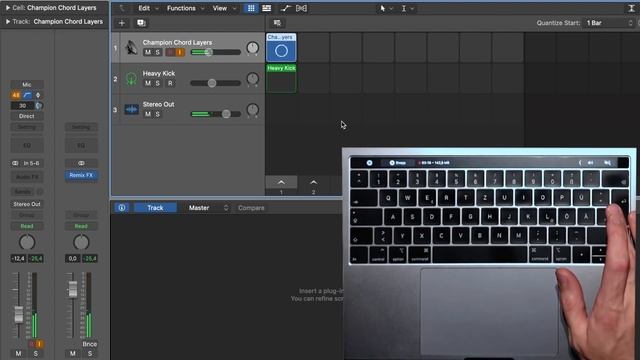Click the flex/catch icon beside the automation button

[301, 8]
